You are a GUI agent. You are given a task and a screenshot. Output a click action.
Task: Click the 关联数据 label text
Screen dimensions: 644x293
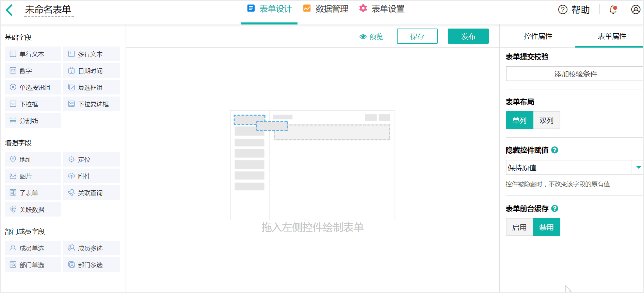tap(32, 209)
